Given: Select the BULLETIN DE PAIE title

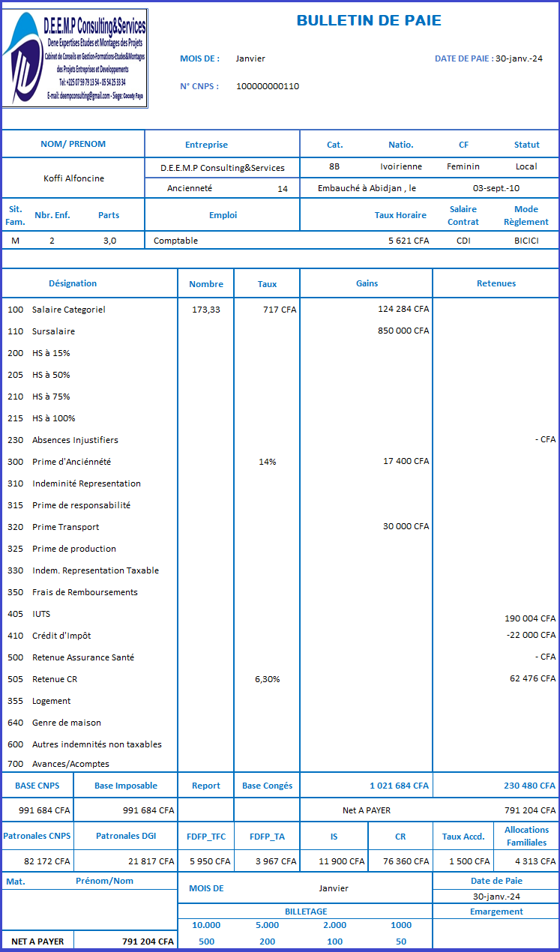Looking at the screenshot, I should pos(369,21).
